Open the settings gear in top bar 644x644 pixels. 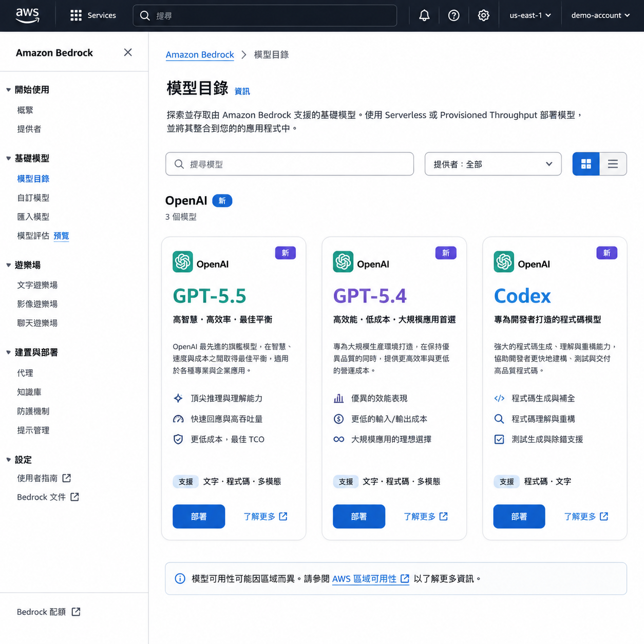[x=483, y=15]
